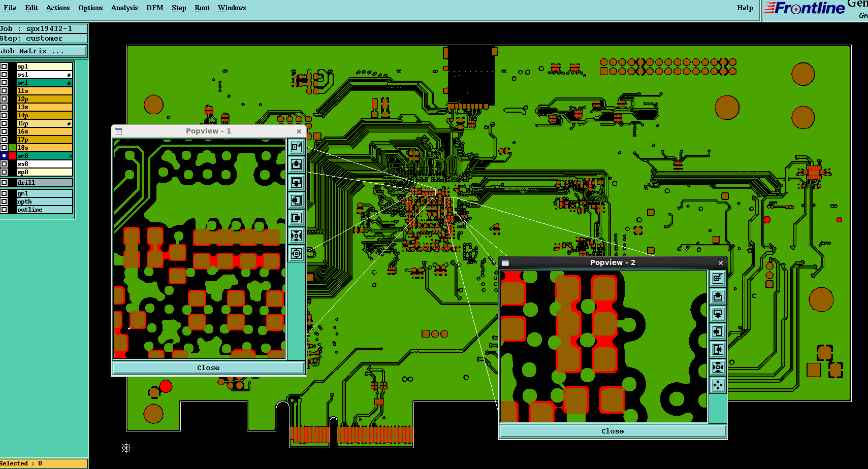This screenshot has width=868, height=469.
Task: Click top window-link icon in Popview - 2
Action: pyautogui.click(x=718, y=278)
